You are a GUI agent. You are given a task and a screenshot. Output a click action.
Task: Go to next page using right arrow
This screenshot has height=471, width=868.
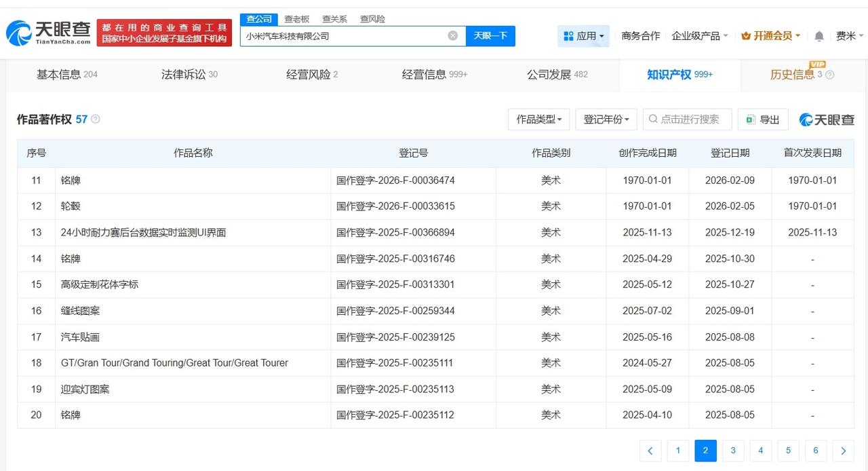843,451
